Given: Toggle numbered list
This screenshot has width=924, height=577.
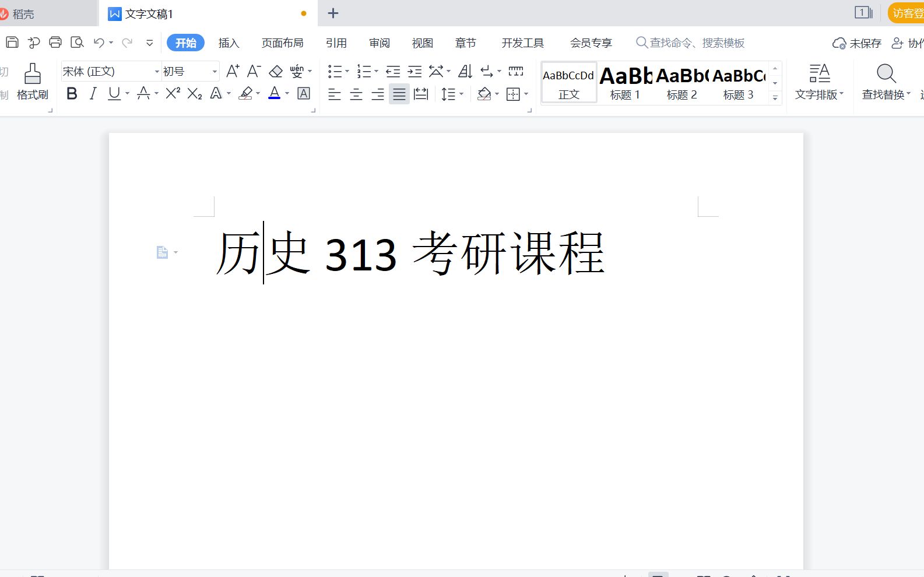Looking at the screenshot, I should (364, 71).
